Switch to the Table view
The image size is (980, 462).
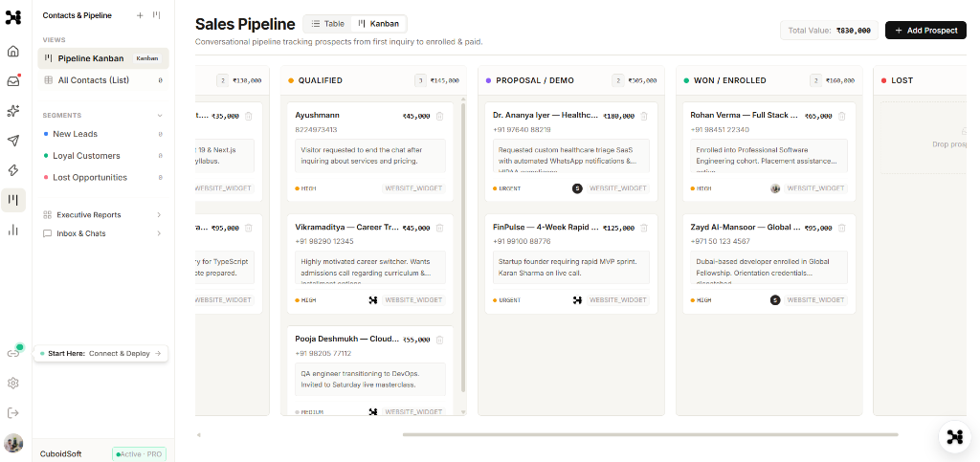coord(328,24)
